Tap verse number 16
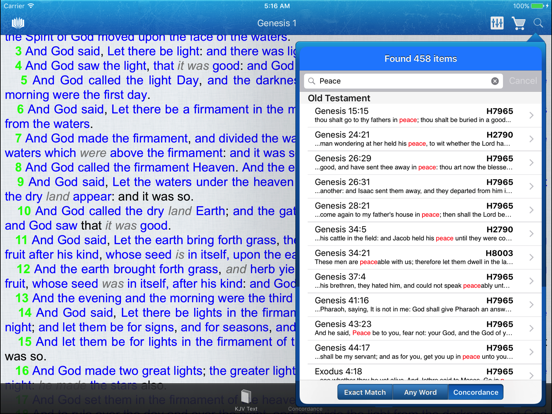 [x=22, y=371]
